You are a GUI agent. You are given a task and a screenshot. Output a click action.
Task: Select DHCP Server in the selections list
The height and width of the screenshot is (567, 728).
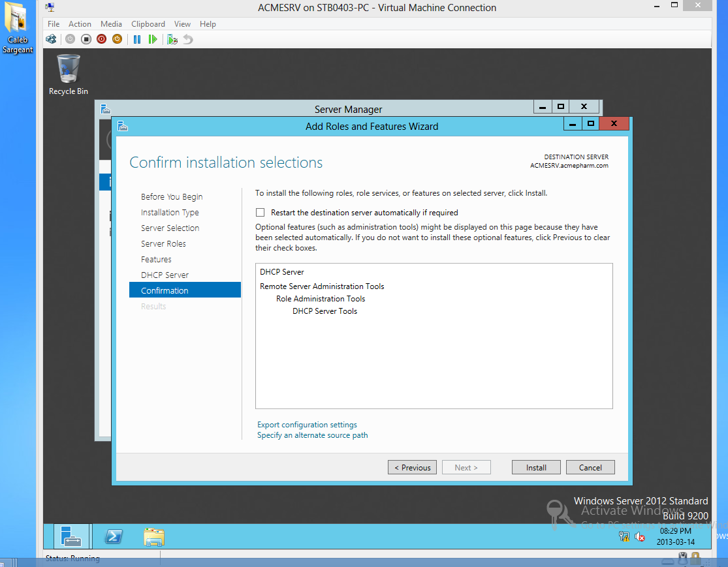coord(282,272)
